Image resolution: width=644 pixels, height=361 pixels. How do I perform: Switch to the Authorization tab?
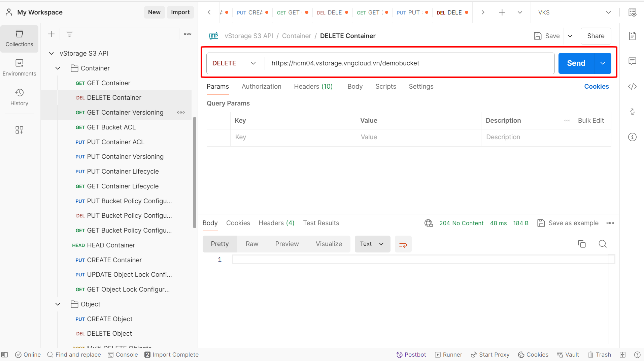pyautogui.click(x=261, y=86)
